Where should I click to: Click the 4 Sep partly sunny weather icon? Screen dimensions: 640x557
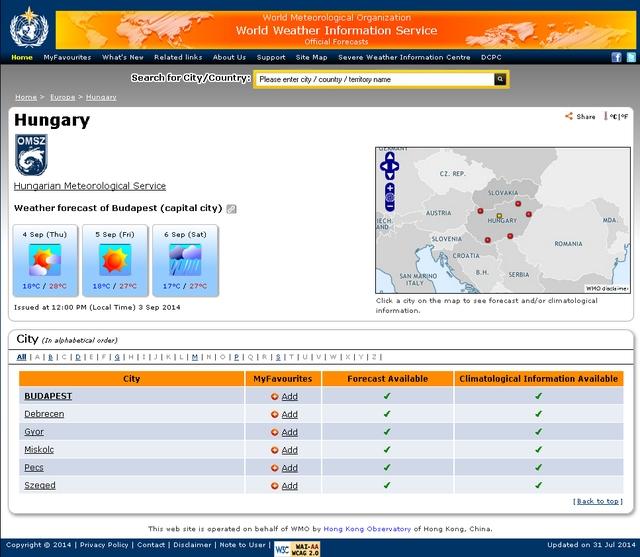click(x=45, y=260)
